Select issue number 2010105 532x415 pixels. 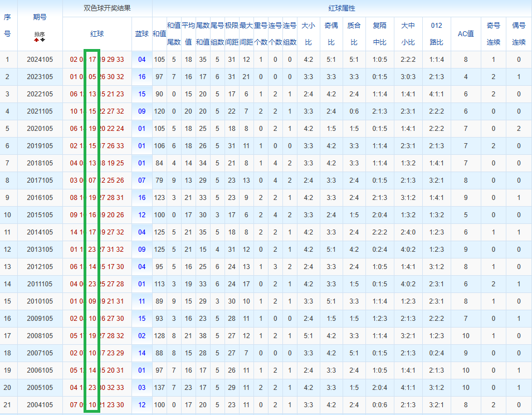point(40,301)
